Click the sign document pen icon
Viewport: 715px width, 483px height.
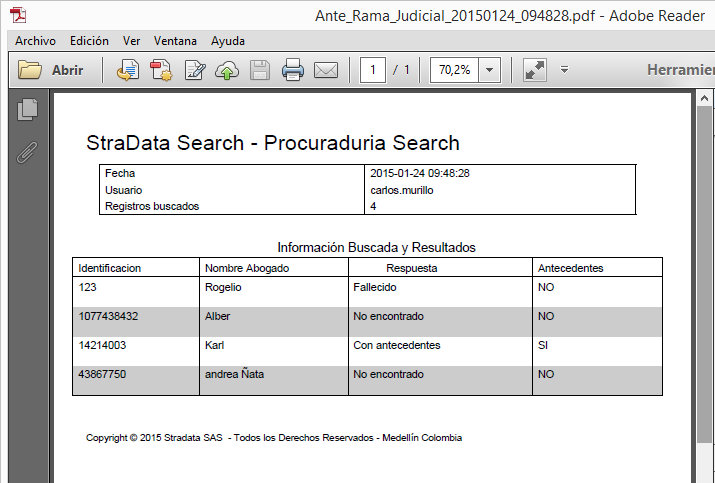(195, 70)
